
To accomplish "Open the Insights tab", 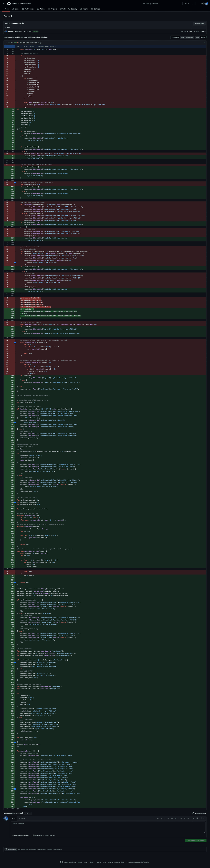I will [x=84, y=9].
